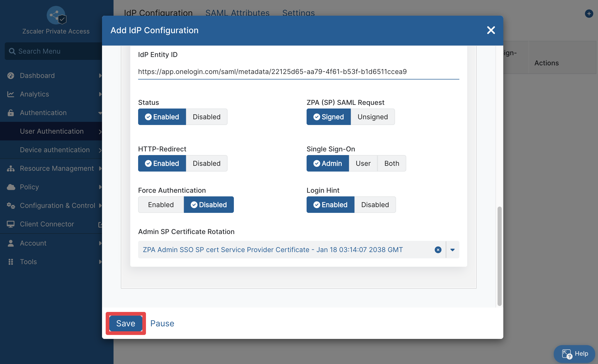This screenshot has height=364, width=598.
Task: Click the dialog's vertical scrollbar
Action: (x=499, y=256)
